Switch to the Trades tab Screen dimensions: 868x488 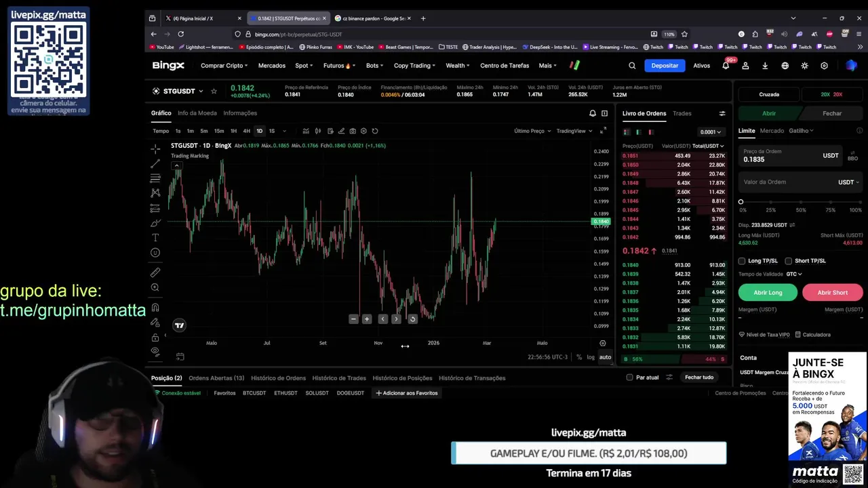click(682, 113)
